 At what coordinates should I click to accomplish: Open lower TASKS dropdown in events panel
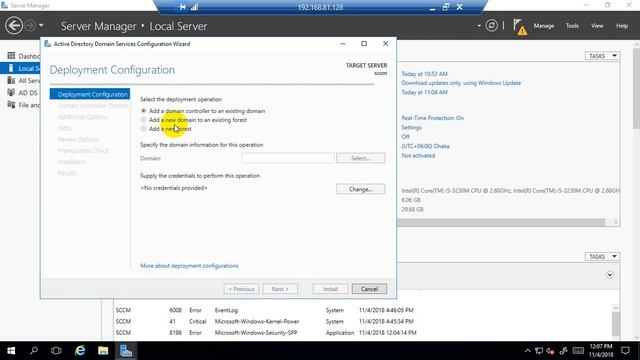(602, 256)
